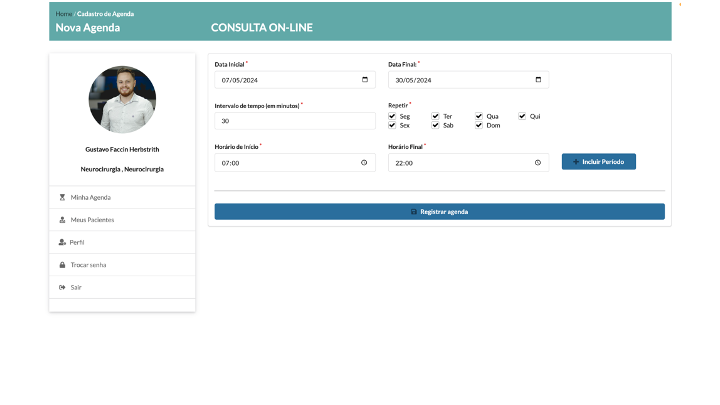Click the padlock icon beside Trocar senha
This screenshot has width=720, height=405.
coord(62,265)
